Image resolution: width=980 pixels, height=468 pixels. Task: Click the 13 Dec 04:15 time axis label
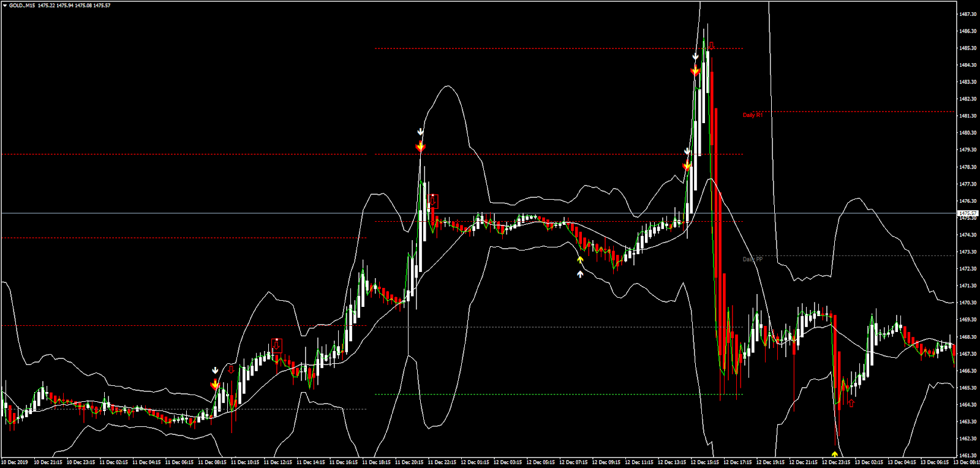pos(902,462)
